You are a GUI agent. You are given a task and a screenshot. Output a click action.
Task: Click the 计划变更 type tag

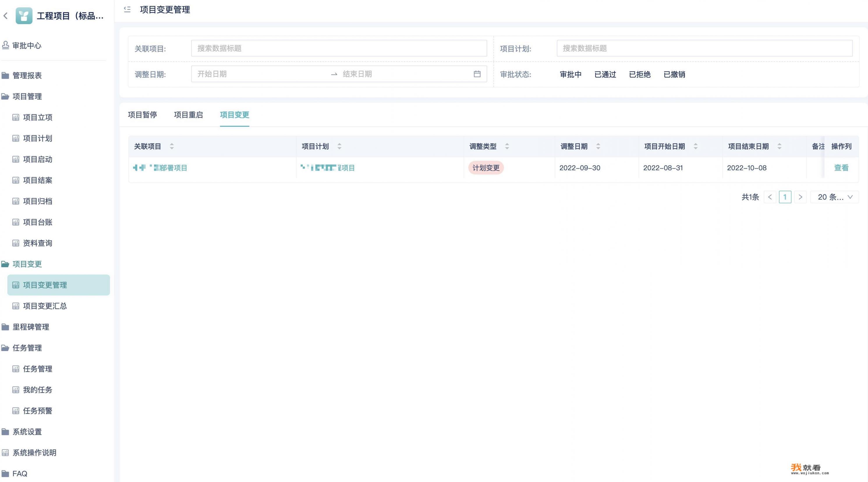tap(486, 168)
